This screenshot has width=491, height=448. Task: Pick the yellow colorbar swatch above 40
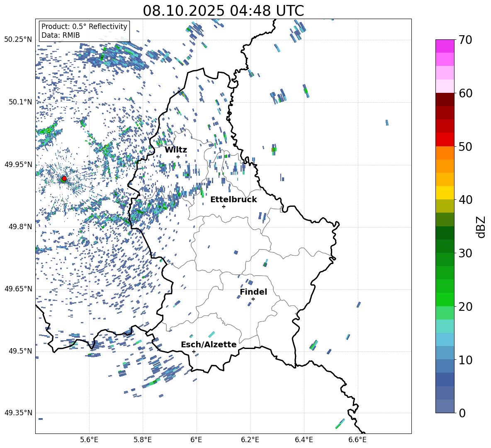(445, 193)
